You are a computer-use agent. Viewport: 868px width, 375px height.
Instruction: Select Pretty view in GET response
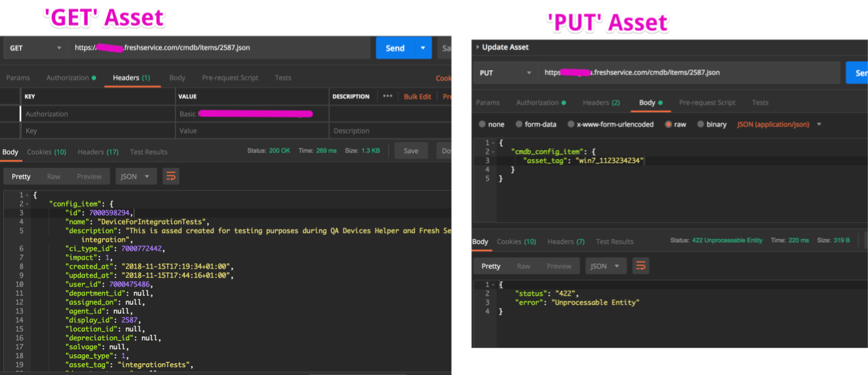[x=21, y=176]
